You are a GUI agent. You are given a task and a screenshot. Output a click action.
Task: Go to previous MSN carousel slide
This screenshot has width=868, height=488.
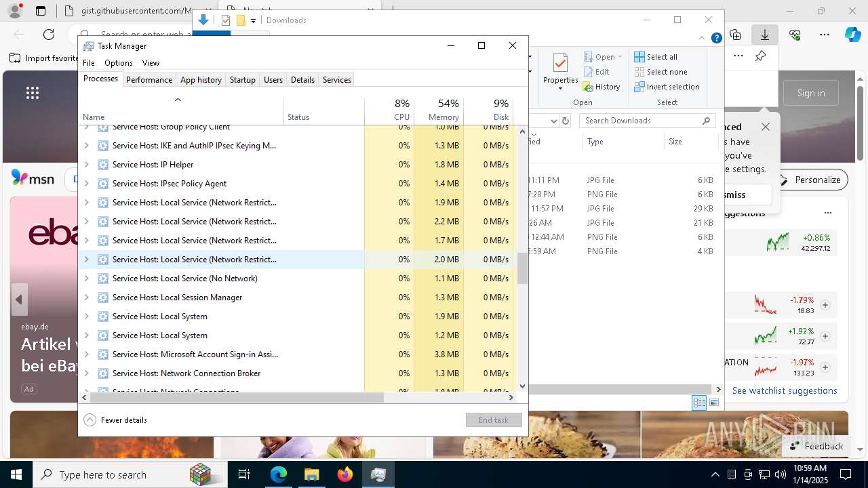[19, 300]
